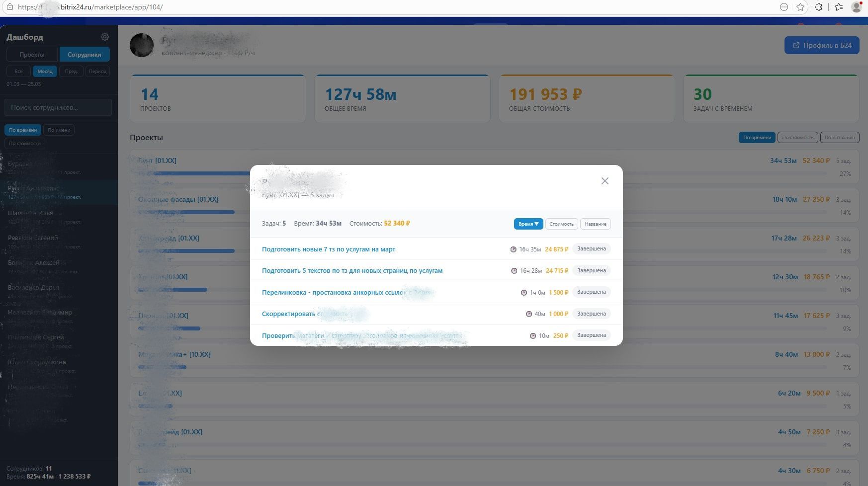Image resolution: width=868 pixels, height=486 pixels.
Task: Click the browser favorites star icon
Action: pos(800,7)
